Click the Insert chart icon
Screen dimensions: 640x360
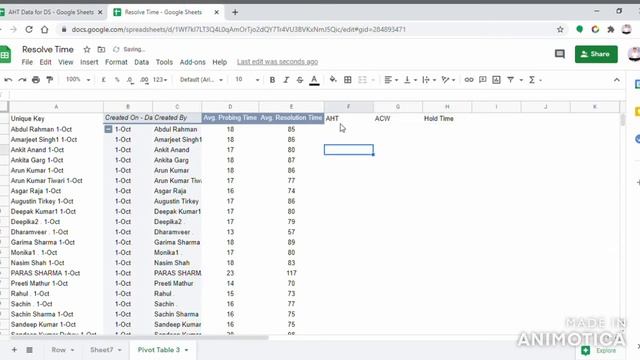pos(496,80)
